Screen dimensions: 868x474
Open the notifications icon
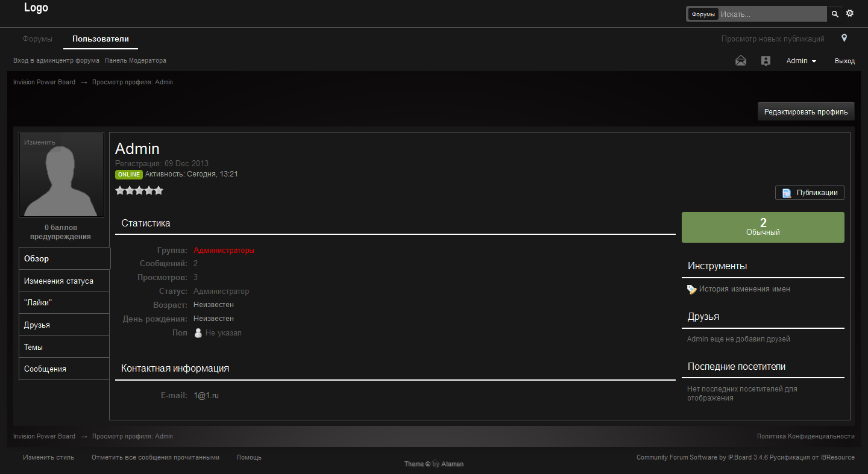(766, 61)
